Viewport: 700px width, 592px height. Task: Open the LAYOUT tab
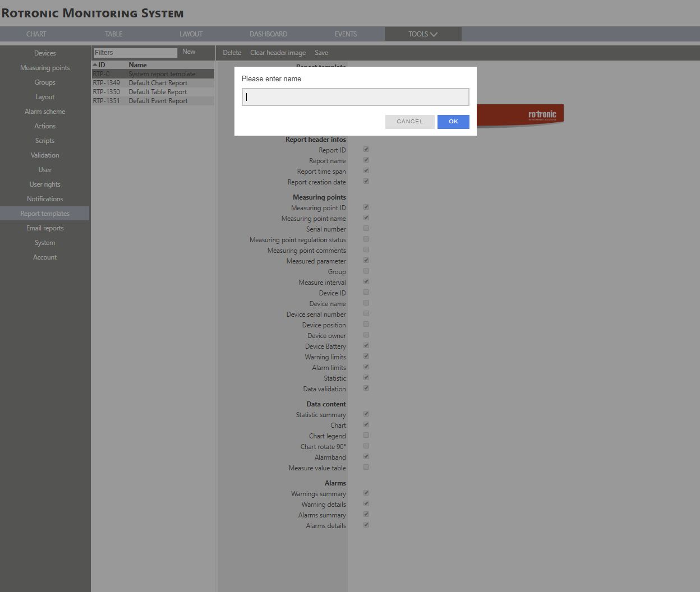191,34
